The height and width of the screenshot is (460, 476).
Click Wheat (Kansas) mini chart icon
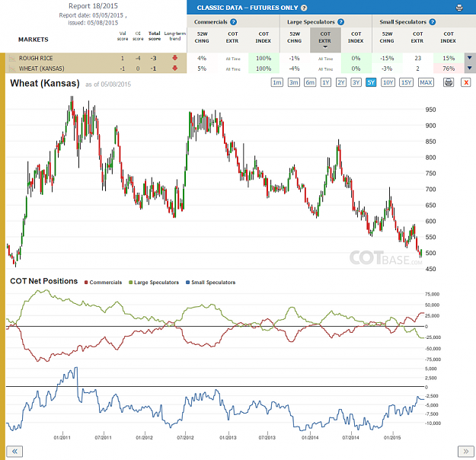click(12, 69)
